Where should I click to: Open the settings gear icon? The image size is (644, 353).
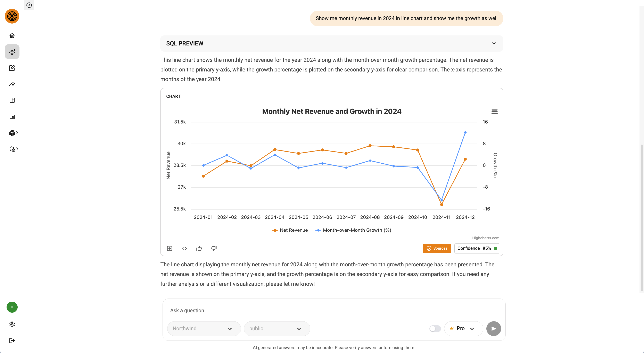12,324
